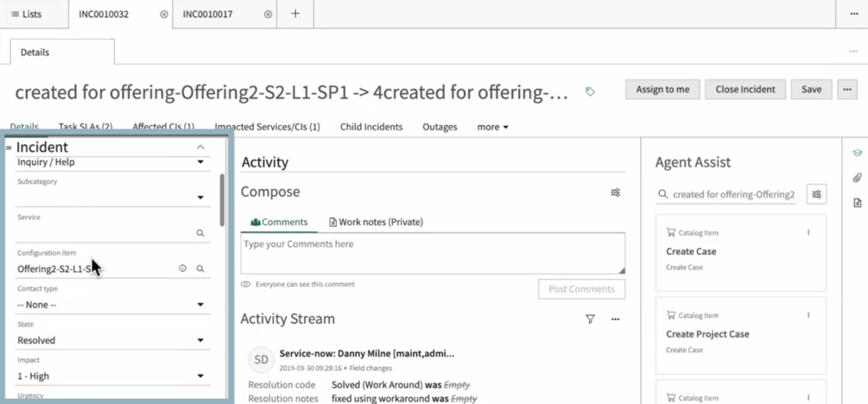The image size is (868, 404).
Task: Click the Post Comments button
Action: point(582,289)
